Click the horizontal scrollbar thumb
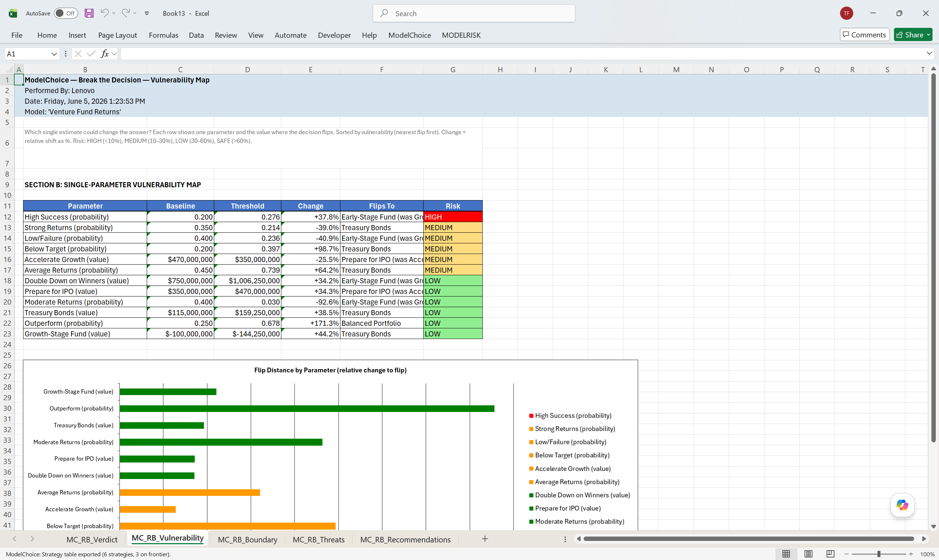The width and height of the screenshot is (939, 560). click(x=749, y=539)
